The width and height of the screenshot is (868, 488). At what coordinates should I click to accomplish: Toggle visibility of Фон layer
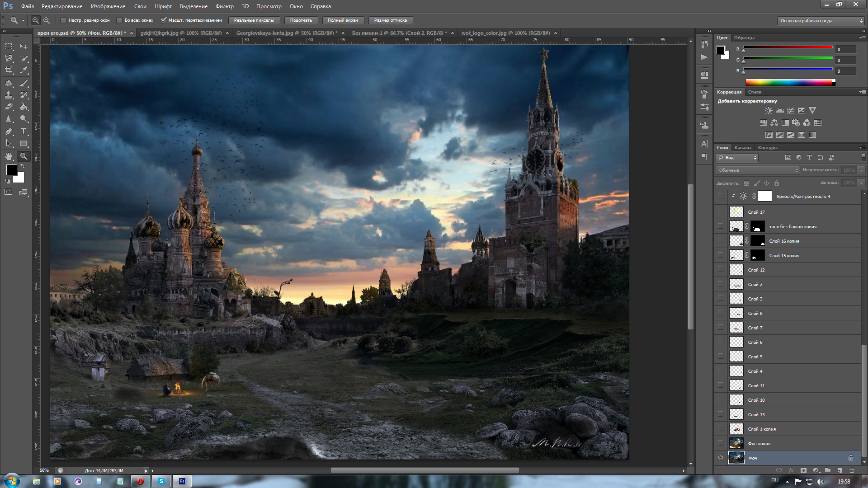click(721, 458)
